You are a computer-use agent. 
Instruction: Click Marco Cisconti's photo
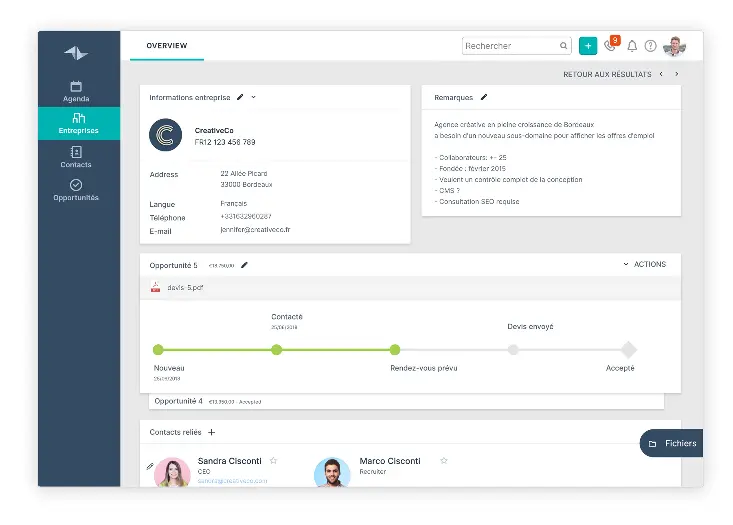tap(332, 472)
